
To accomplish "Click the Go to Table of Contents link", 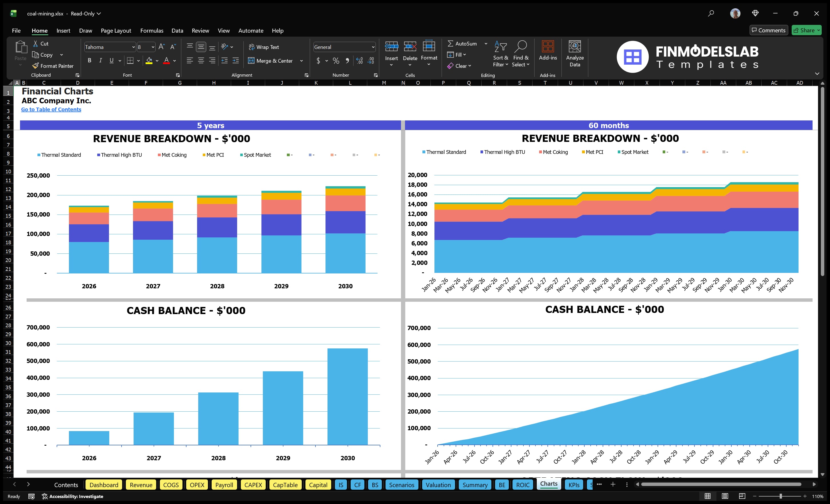I will tap(51, 109).
